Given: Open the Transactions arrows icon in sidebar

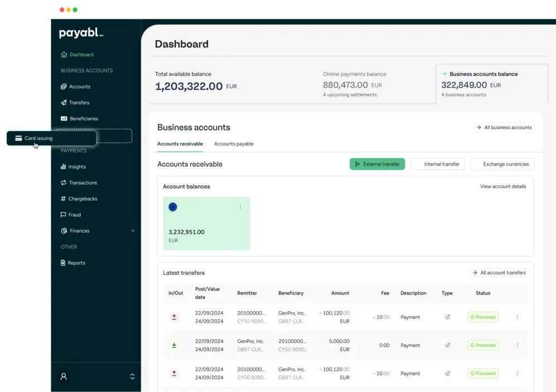Looking at the screenshot, I should click(x=64, y=183).
